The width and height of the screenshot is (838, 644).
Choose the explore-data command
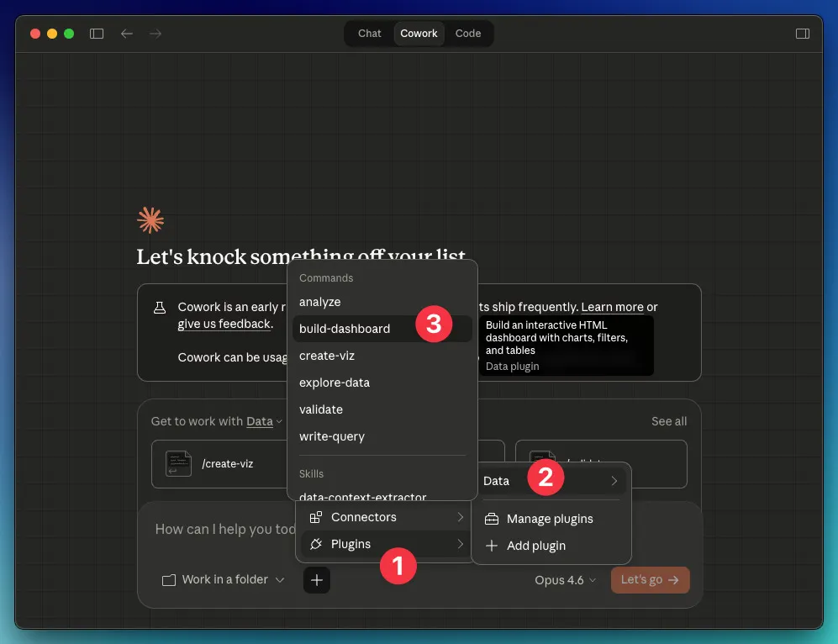coord(335,383)
